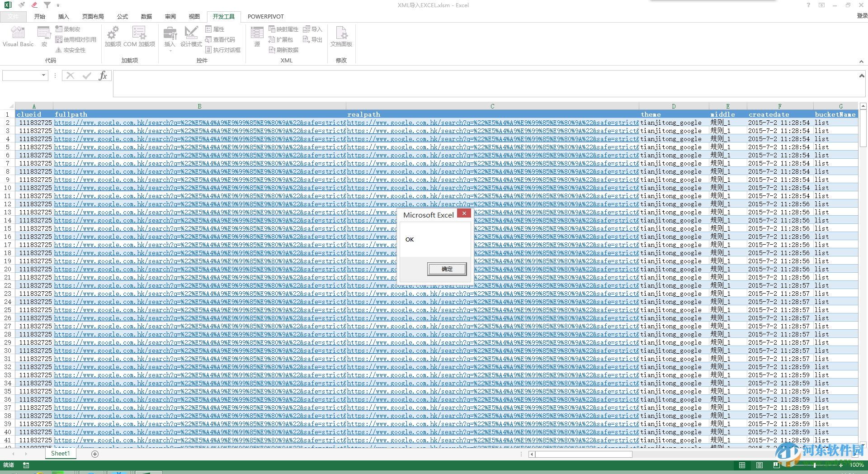The width and height of the screenshot is (868, 474).
Task: Open 宏安全性 macro security settings
Action: pyautogui.click(x=71, y=50)
